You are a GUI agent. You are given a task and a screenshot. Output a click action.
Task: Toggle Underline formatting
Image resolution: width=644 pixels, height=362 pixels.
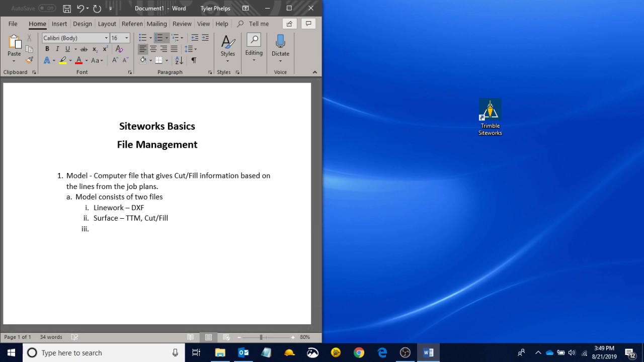[x=67, y=49]
